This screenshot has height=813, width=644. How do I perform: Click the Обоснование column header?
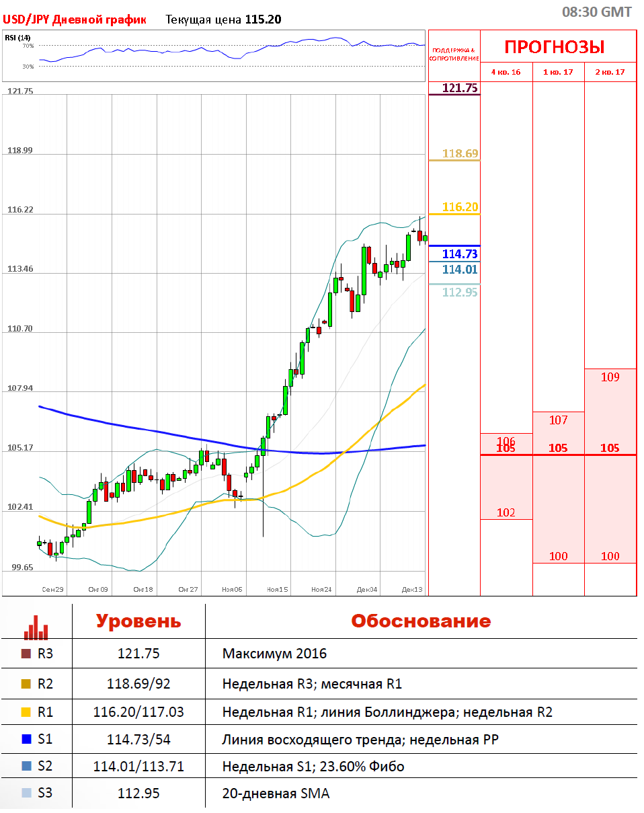(x=421, y=621)
